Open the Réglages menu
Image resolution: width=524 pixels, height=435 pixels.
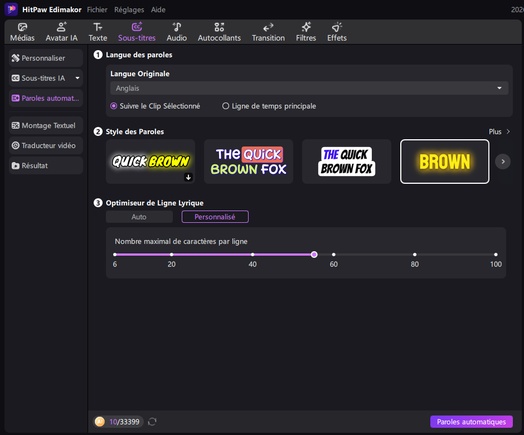(129, 10)
